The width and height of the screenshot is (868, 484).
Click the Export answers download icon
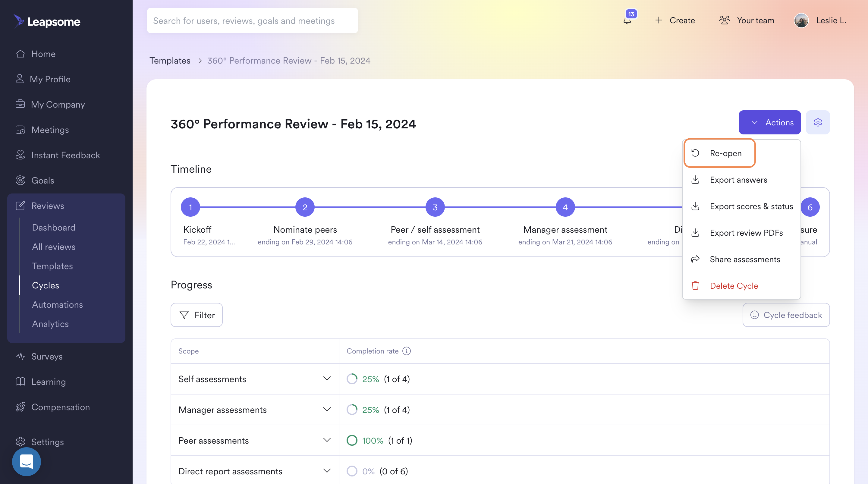coord(695,179)
